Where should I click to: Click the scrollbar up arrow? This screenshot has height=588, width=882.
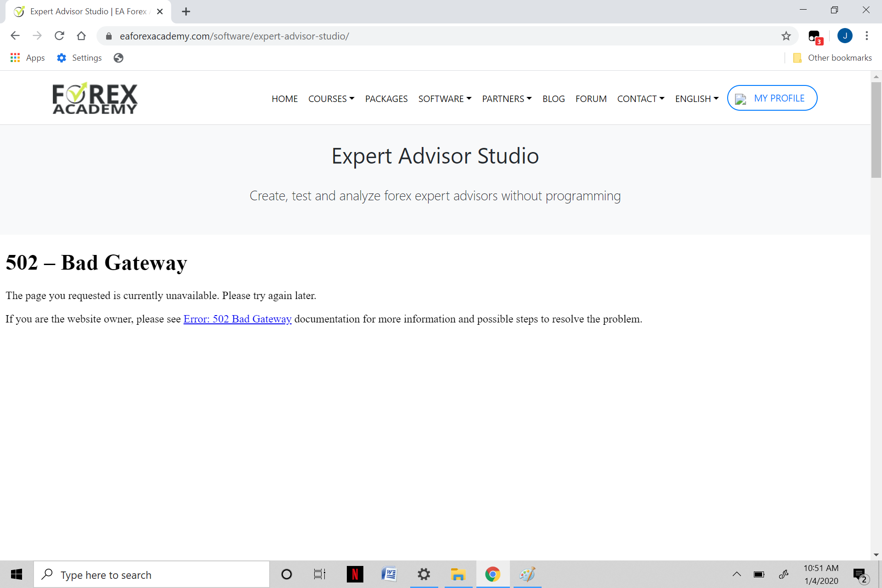point(876,77)
